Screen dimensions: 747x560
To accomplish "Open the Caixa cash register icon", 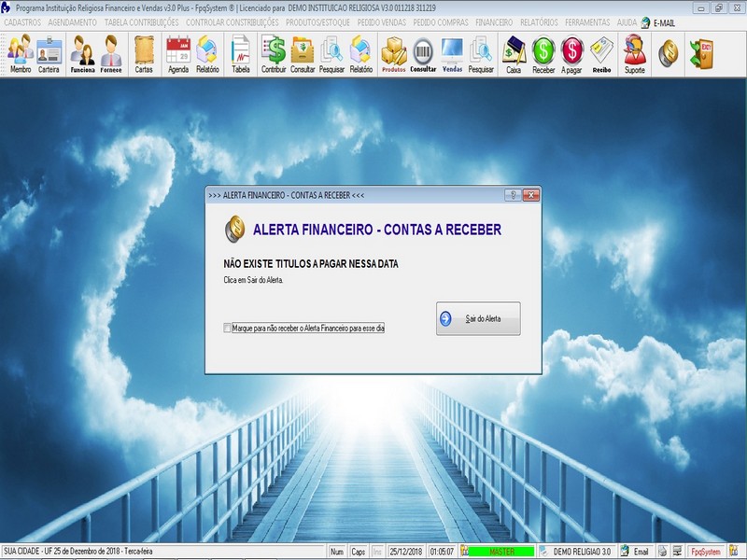I will (514, 54).
